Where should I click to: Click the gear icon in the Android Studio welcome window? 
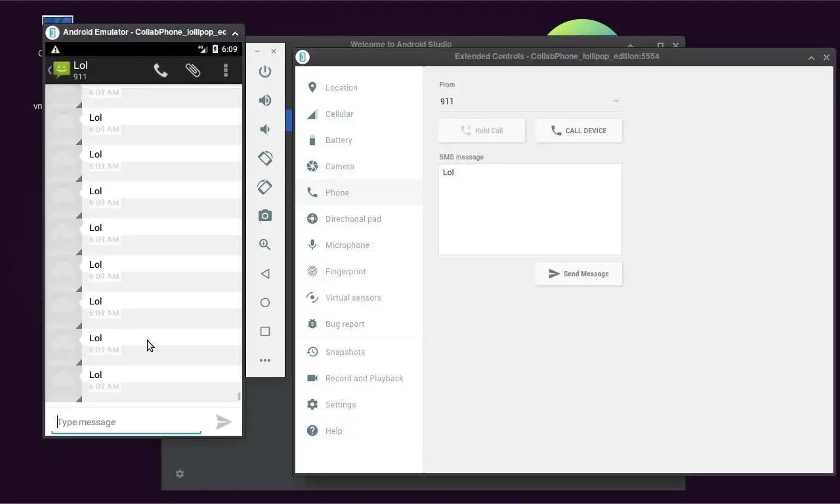click(x=180, y=474)
